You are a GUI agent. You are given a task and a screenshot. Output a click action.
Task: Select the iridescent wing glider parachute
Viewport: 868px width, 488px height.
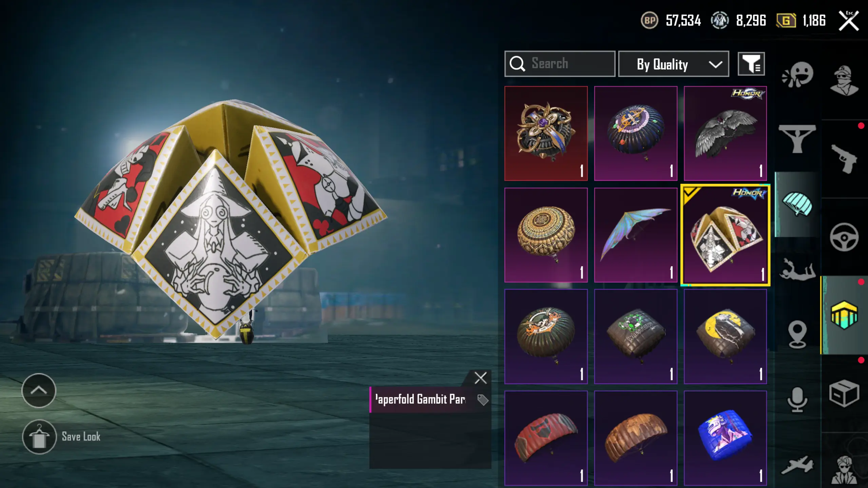click(636, 235)
